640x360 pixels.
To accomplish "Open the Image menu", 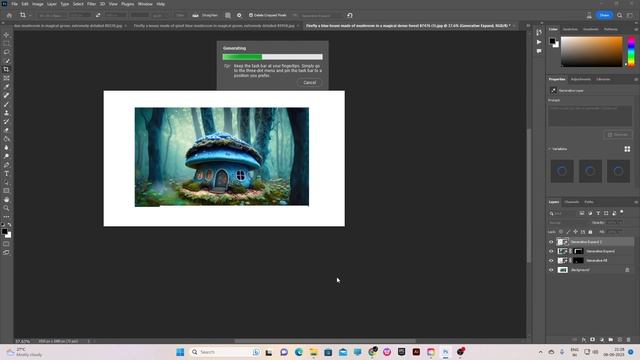I will (38, 4).
